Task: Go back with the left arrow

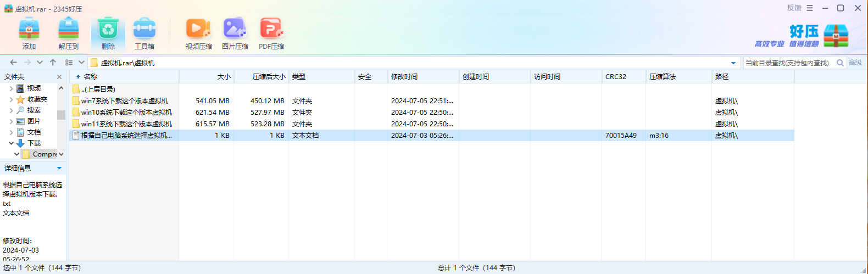Action: 13,63
